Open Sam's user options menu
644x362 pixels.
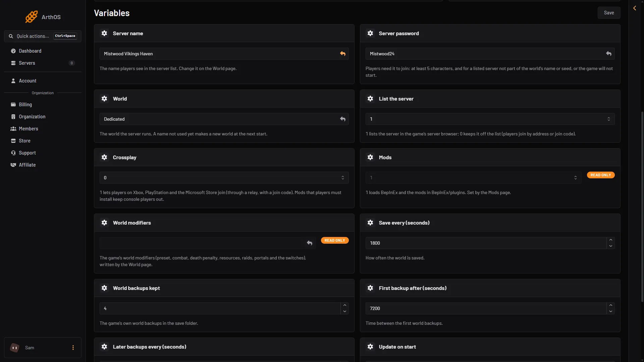click(73, 348)
